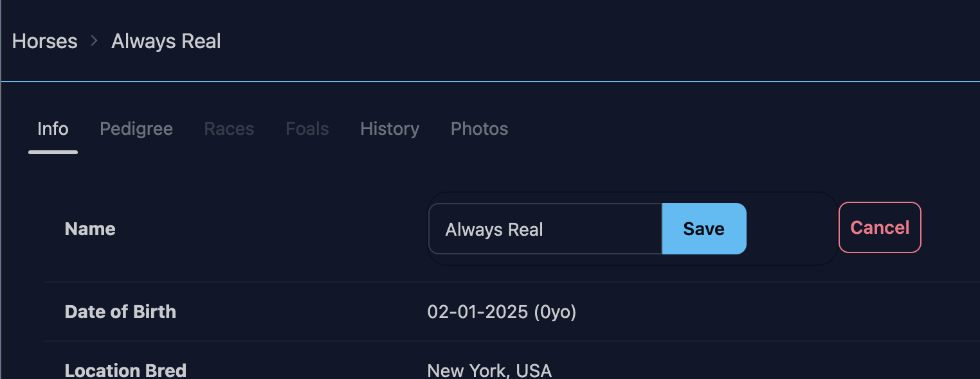Open the Photos tab
Viewport: 980px width, 379px height.
coord(479,129)
